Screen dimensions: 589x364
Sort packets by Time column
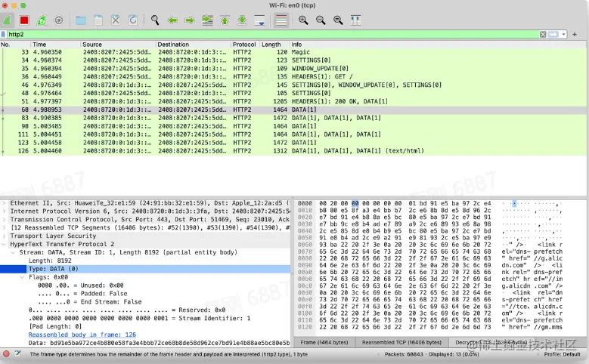click(55, 45)
